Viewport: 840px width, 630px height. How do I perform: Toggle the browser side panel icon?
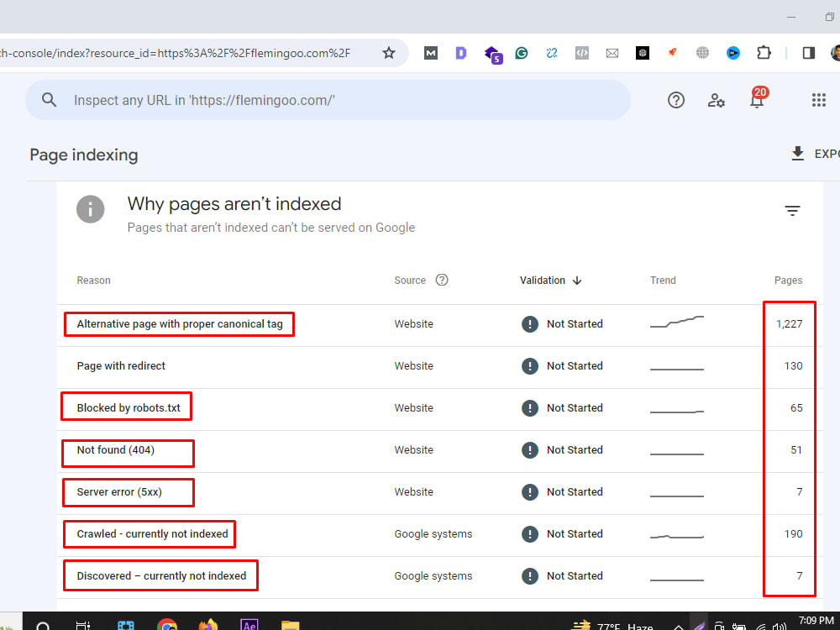[808, 52]
